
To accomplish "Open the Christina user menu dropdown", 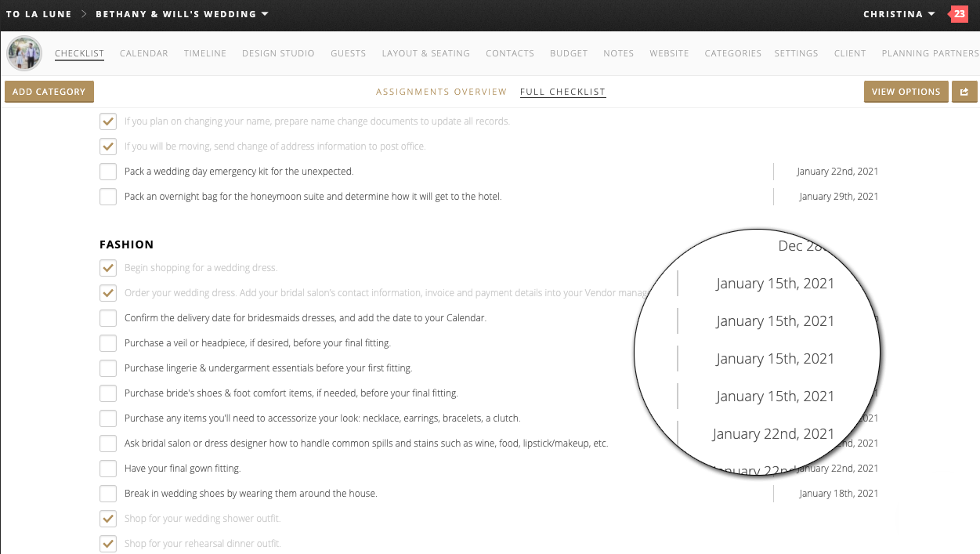I will (x=899, y=14).
